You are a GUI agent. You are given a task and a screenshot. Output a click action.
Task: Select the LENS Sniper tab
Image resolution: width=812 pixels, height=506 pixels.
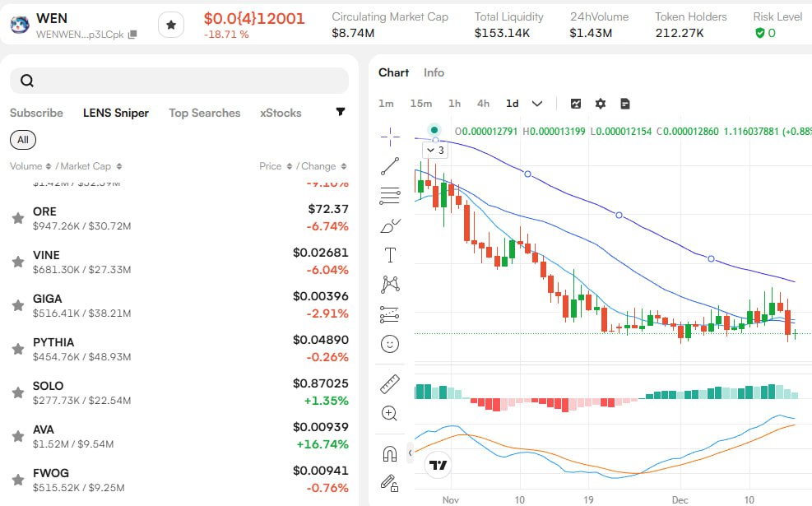coord(116,113)
